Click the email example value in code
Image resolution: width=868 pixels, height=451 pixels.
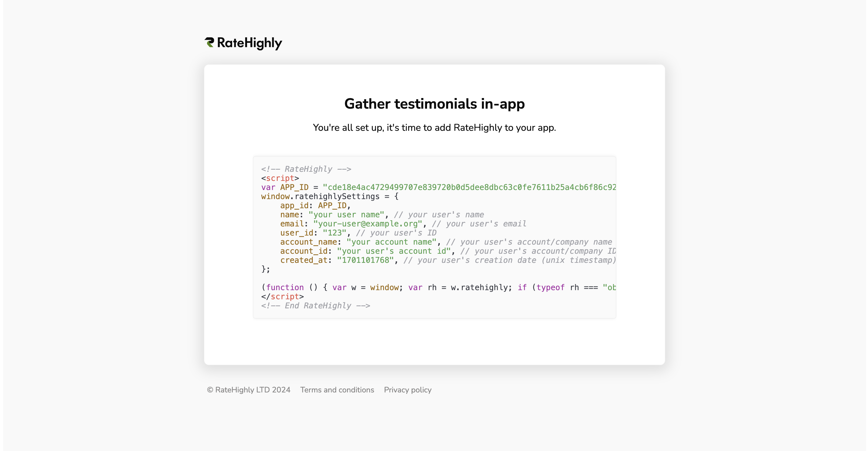[x=368, y=224]
